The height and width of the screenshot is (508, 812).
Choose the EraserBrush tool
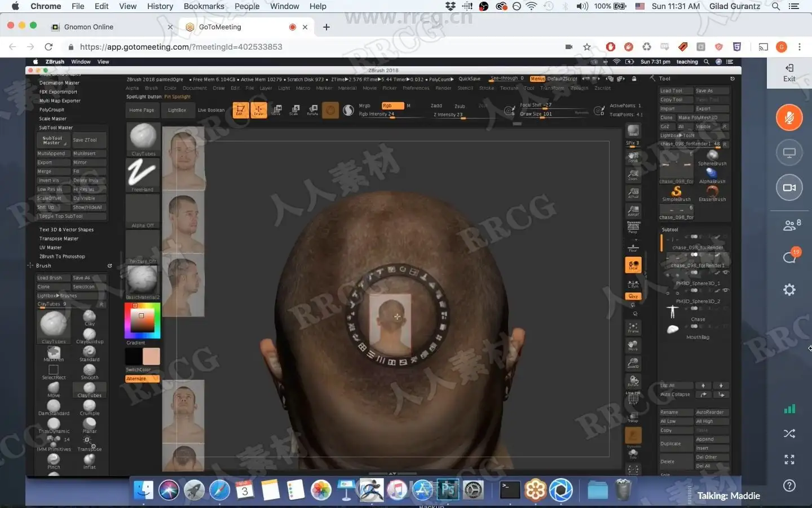pyautogui.click(x=712, y=193)
